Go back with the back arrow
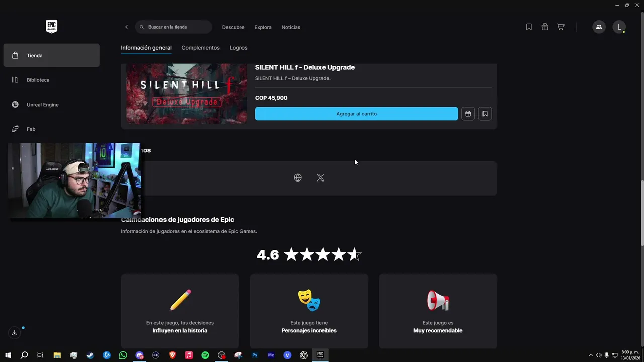 tap(126, 27)
